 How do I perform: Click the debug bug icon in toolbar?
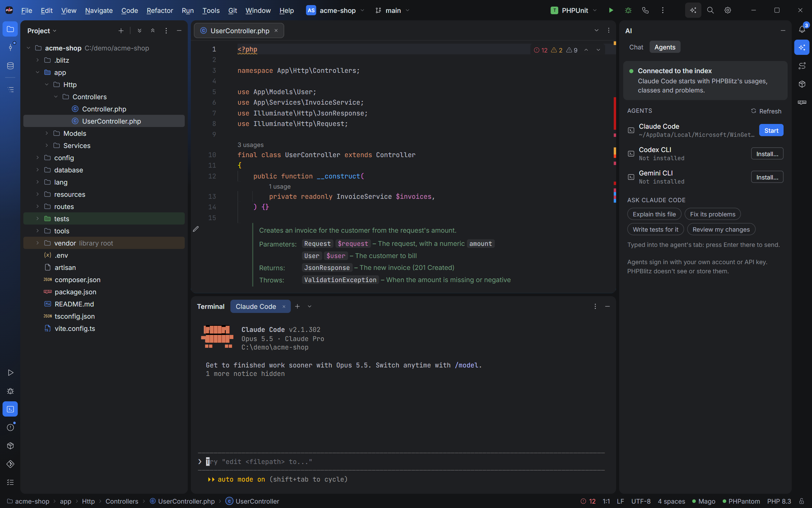click(x=628, y=10)
